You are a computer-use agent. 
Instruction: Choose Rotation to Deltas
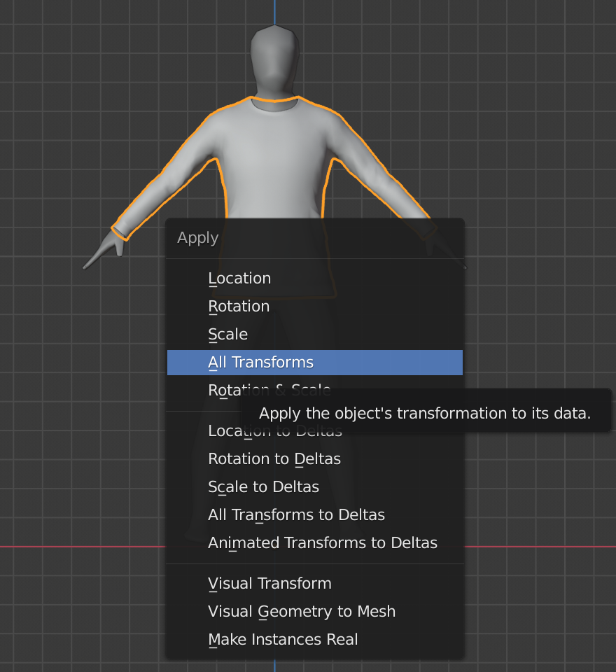tap(274, 459)
